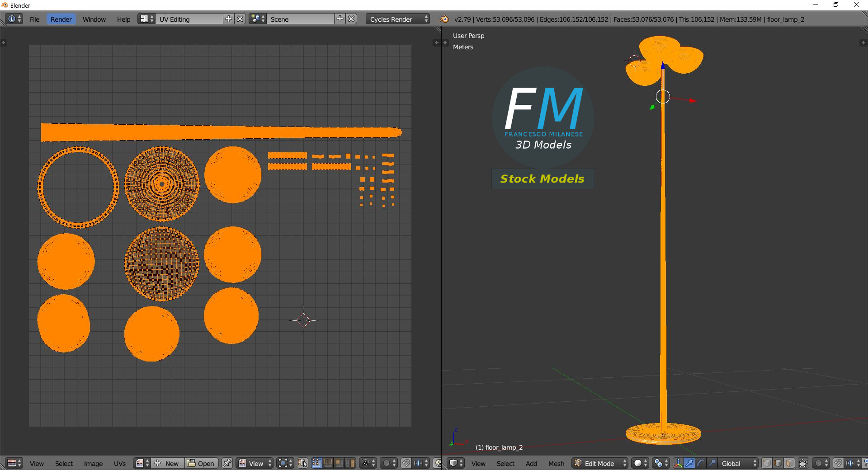Select face select mode in 3D viewport
This screenshot has width=868, height=470.
[789, 463]
